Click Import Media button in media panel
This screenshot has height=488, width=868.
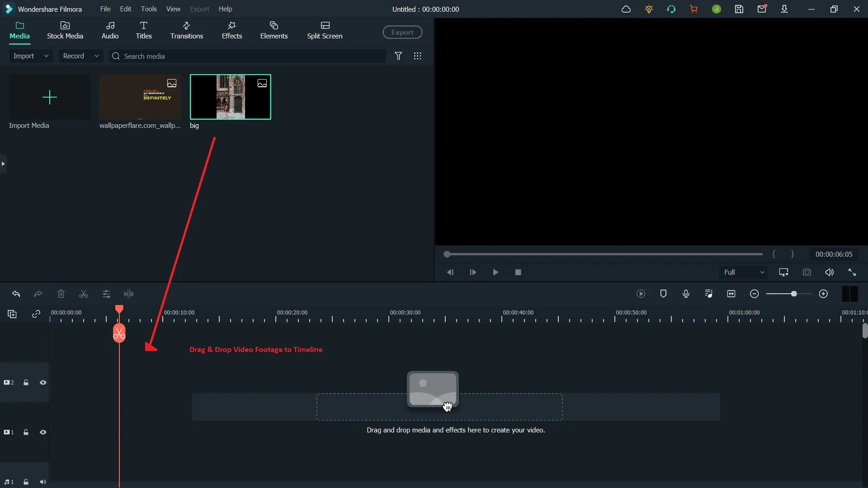[x=49, y=97]
